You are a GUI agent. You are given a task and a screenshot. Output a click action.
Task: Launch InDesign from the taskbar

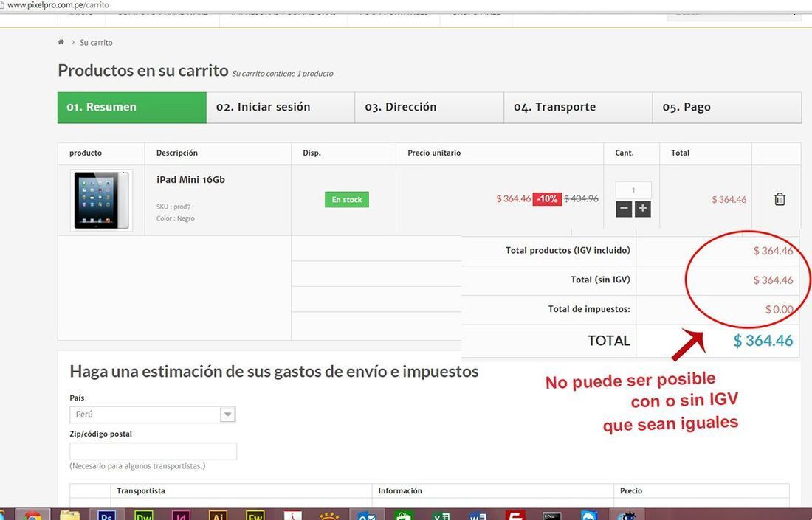(x=181, y=516)
